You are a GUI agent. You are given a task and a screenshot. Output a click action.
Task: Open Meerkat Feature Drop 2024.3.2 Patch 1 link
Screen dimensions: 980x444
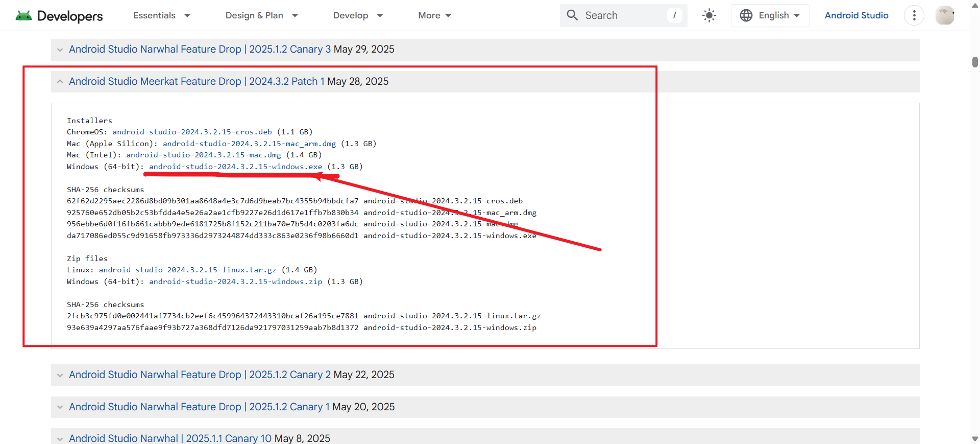click(x=197, y=81)
